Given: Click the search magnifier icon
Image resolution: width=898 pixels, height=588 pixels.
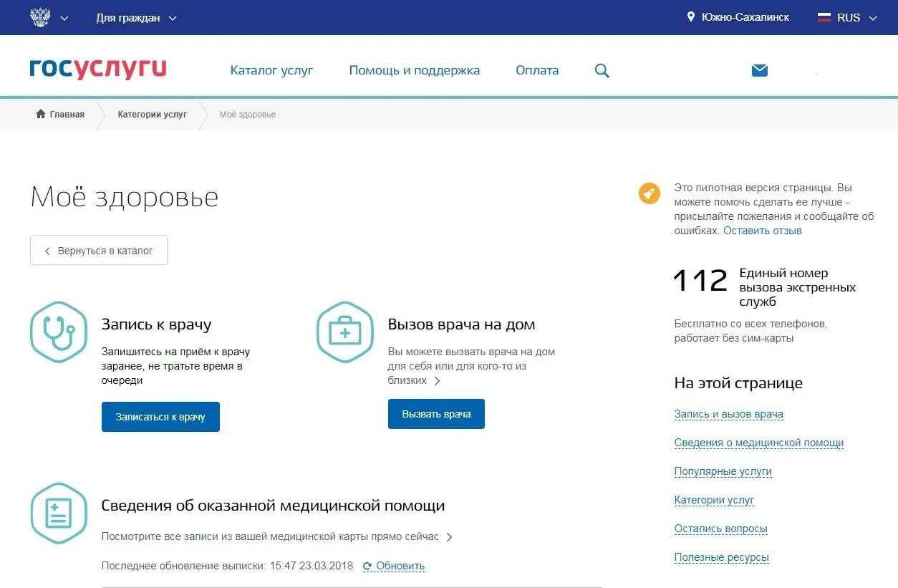Looking at the screenshot, I should click(602, 70).
